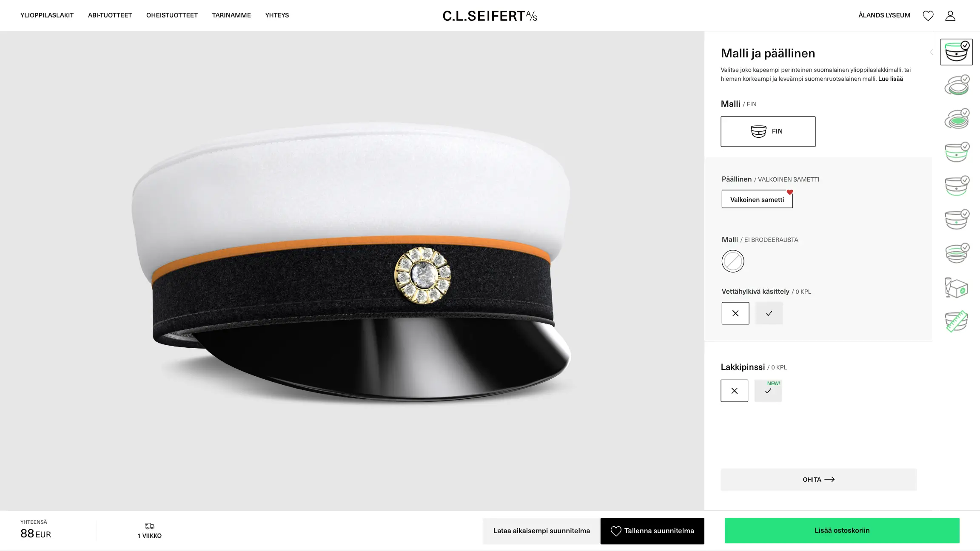The image size is (980, 551).
Task: Open the accessories box step icon
Action: [x=956, y=287]
